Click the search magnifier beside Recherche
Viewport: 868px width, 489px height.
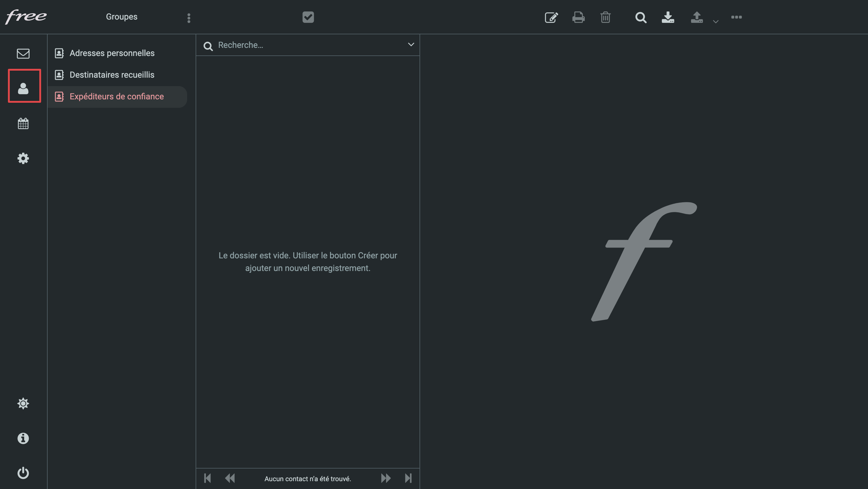click(208, 46)
